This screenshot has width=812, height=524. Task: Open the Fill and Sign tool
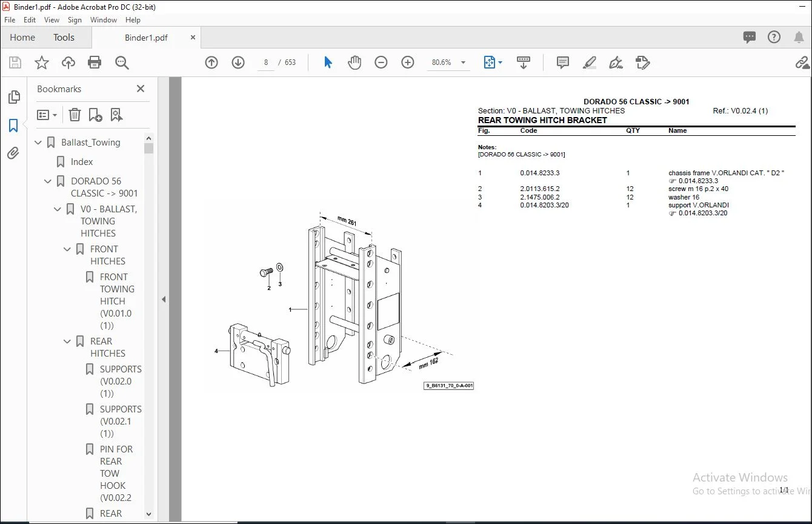coord(616,62)
